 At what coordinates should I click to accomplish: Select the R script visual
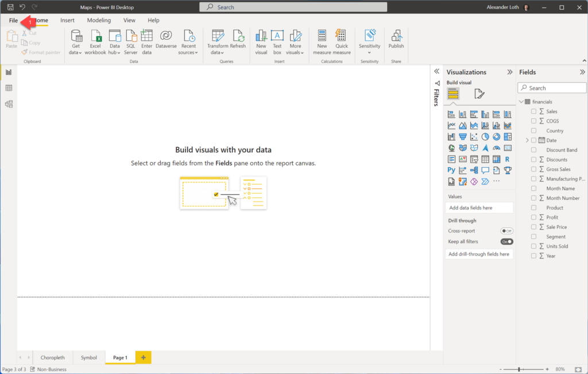click(x=508, y=159)
